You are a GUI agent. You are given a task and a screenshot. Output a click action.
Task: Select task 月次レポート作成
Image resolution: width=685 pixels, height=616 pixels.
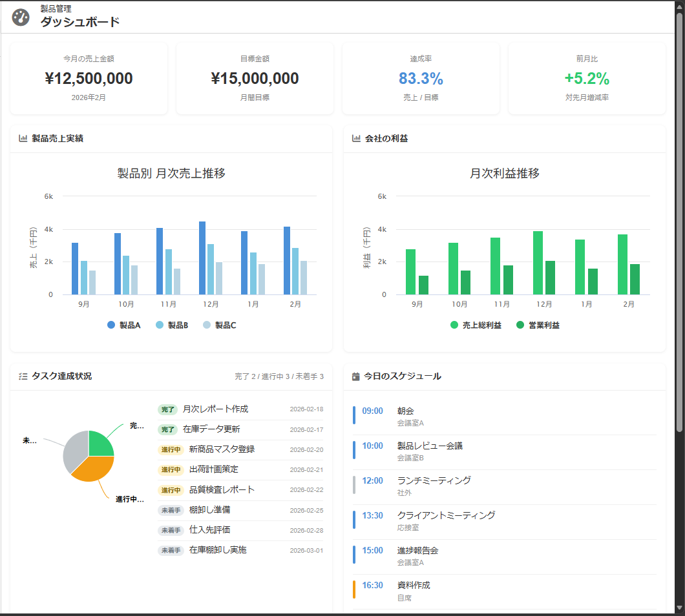(215, 409)
